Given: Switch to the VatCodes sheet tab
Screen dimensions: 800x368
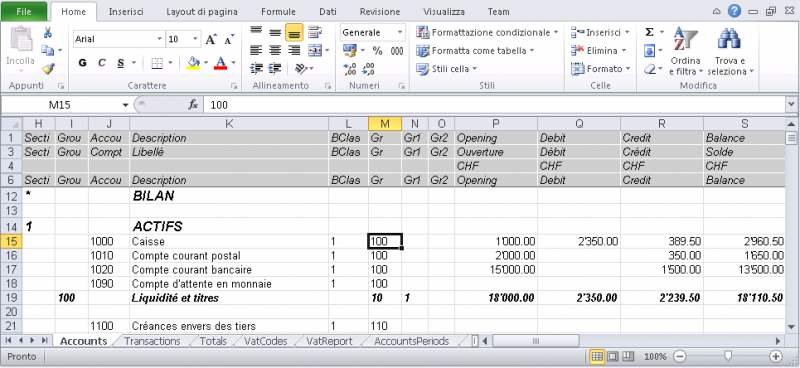Looking at the screenshot, I should click(x=265, y=341).
